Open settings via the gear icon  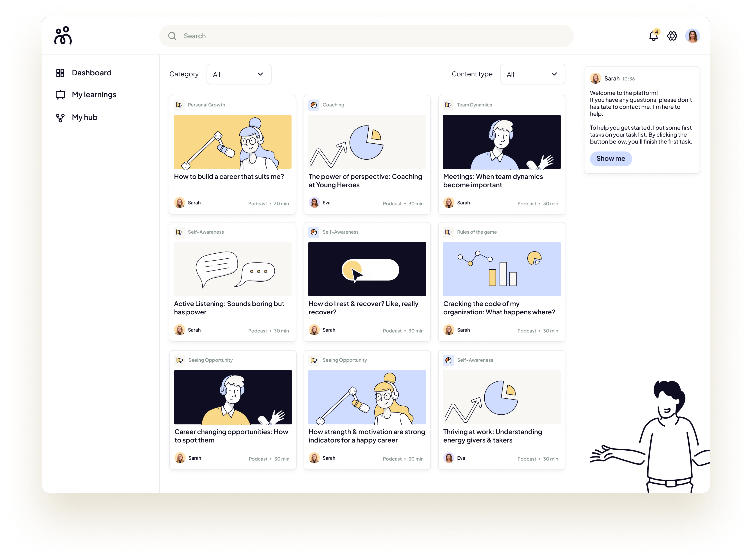pos(672,36)
